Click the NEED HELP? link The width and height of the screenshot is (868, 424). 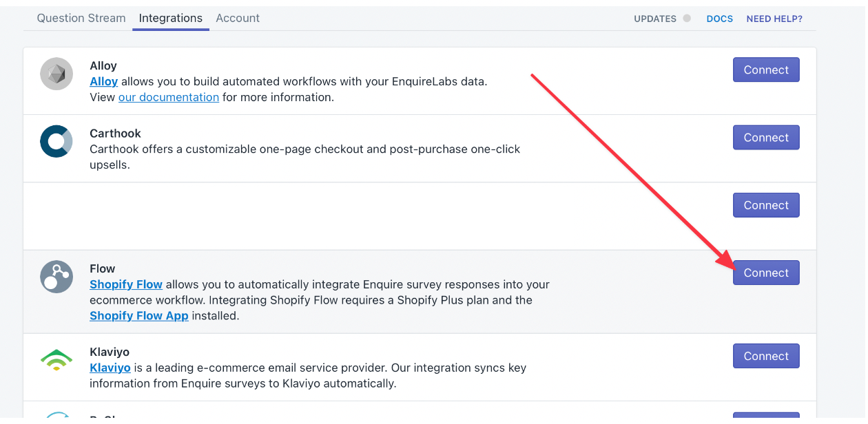click(x=774, y=19)
